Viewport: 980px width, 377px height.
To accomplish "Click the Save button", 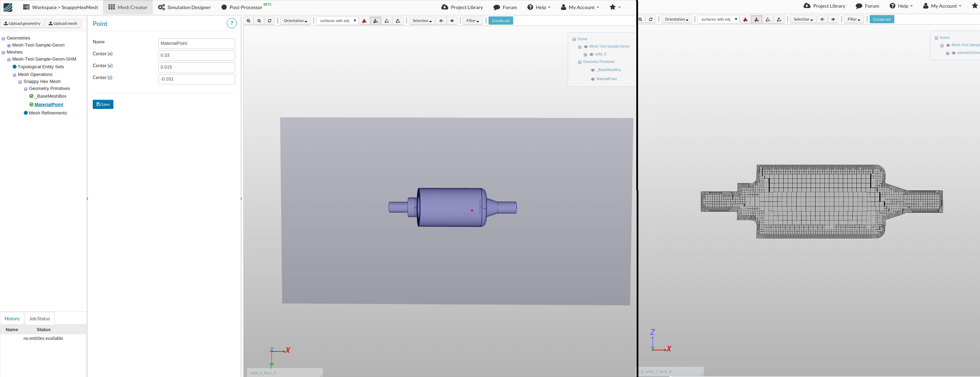I will point(103,104).
